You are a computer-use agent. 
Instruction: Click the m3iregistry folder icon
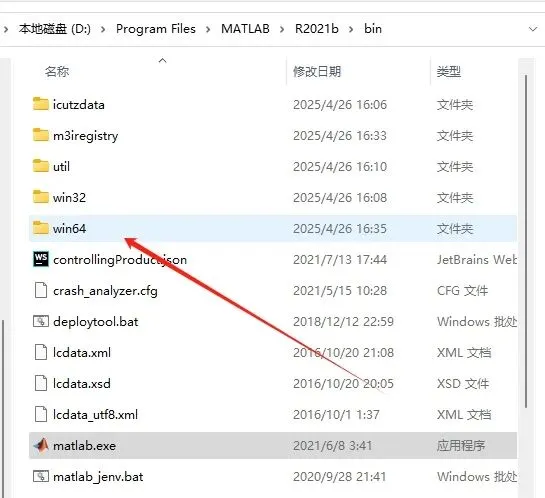click(41, 135)
